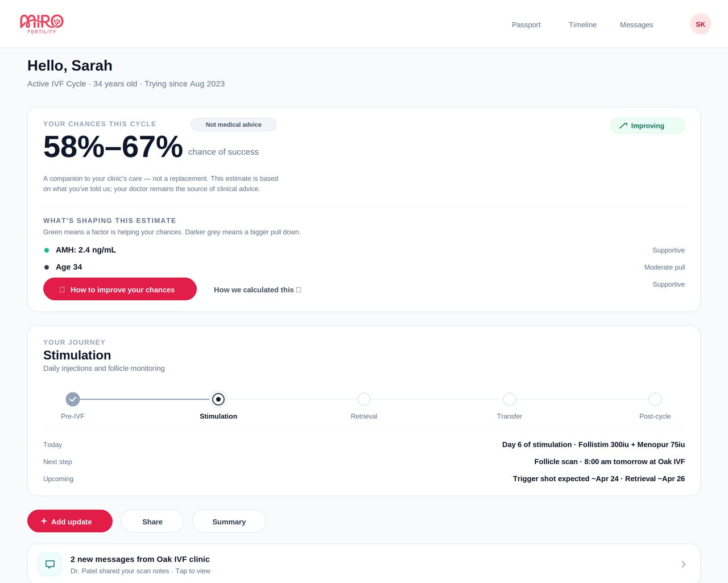The width and height of the screenshot is (728, 583).
Task: Open How we calculated this link
Action: click(x=257, y=290)
